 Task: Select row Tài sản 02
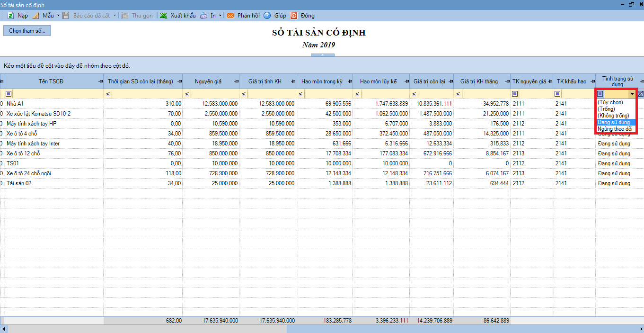tap(322, 183)
